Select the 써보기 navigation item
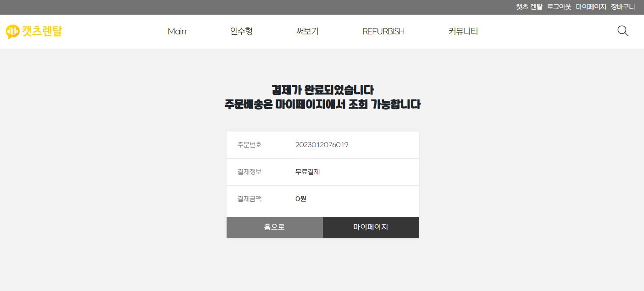Screen dimensions: 644x291 307,31
